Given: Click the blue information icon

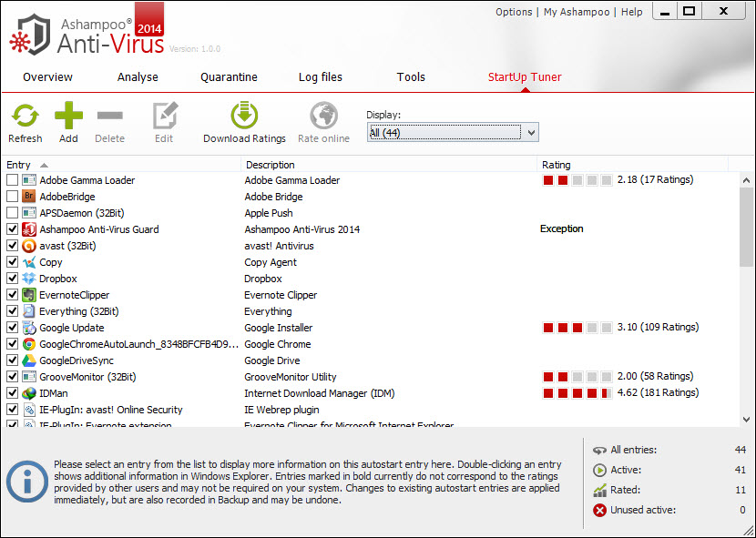Looking at the screenshot, I should pos(27,482).
